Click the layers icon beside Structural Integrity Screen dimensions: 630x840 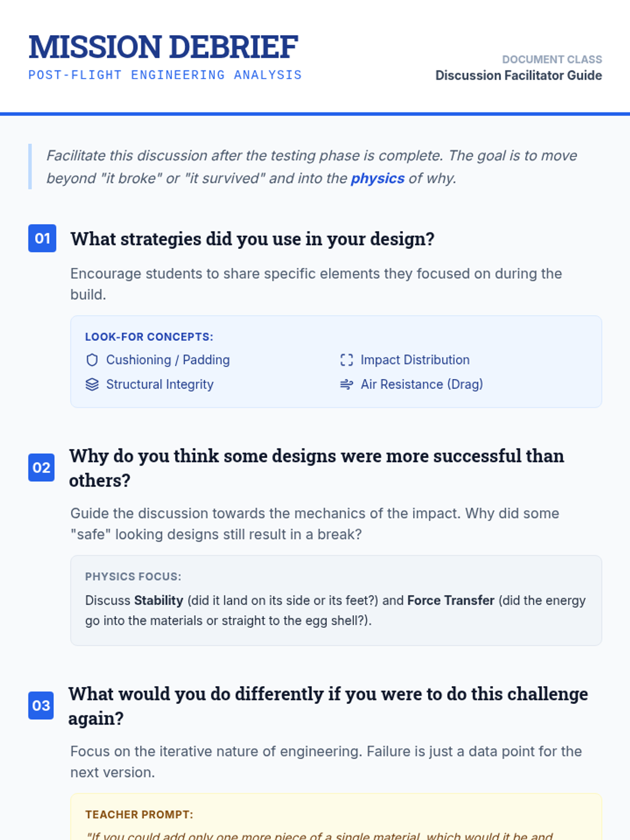click(92, 384)
